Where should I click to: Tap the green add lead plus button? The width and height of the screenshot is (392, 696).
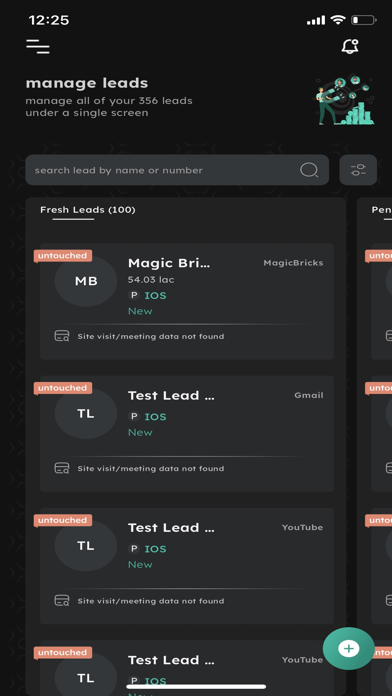[348, 649]
